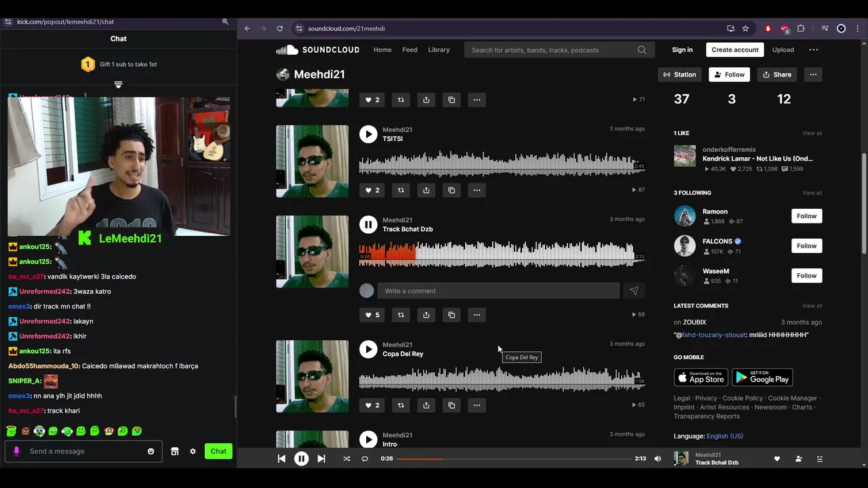Click Create account button
The image size is (868, 488).
coord(735,49)
